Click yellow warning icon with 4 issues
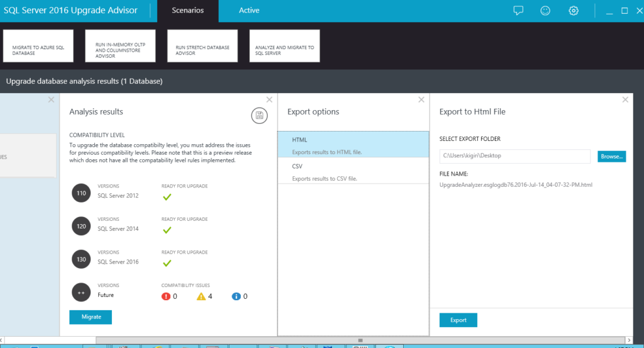 201,296
